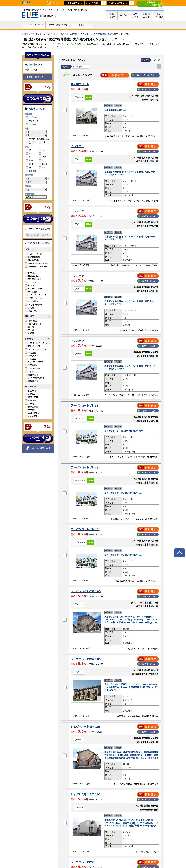Viewport: 186px width, 868px height.
Task: Click the speech-bubble icon for 路線・駅を変更
Action: pyautogui.click(x=26, y=77)
